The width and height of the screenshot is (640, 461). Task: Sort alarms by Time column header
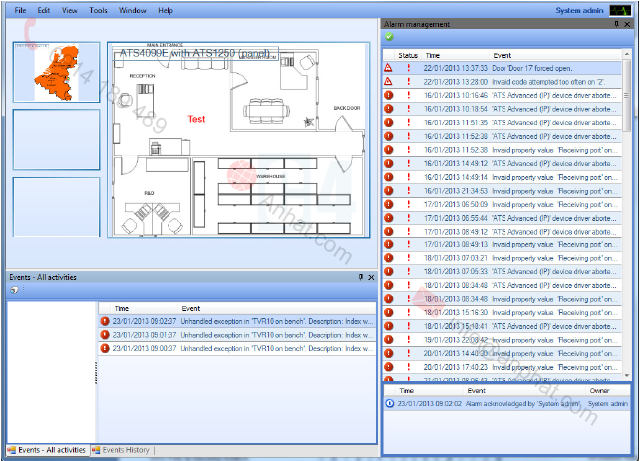point(433,56)
